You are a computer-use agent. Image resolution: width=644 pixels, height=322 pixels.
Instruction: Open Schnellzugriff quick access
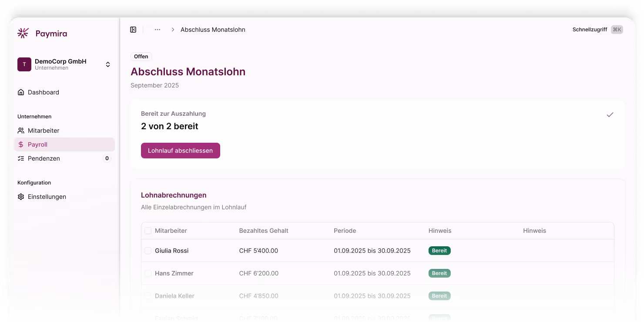pyautogui.click(x=590, y=30)
